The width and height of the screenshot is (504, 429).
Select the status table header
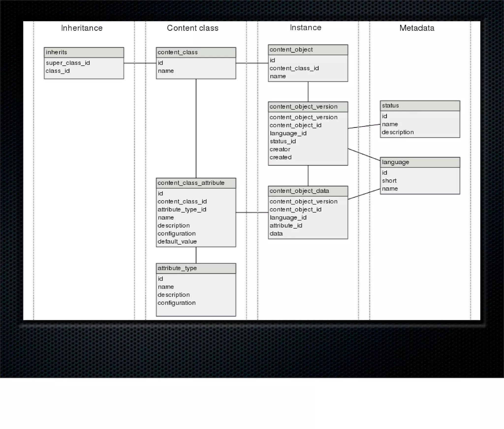tap(420, 106)
